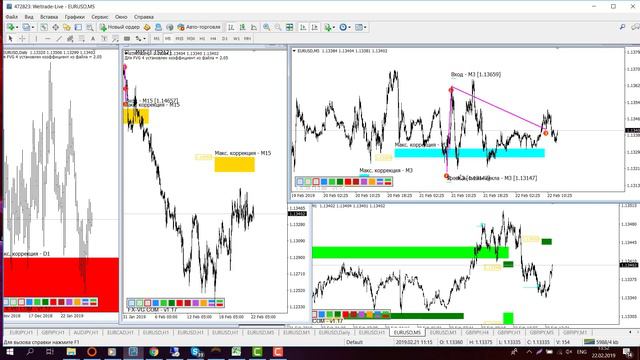This screenshot has width=640, height=360.
Task: Switch to the AUDJPY,H1 chart tab
Action: [86, 333]
